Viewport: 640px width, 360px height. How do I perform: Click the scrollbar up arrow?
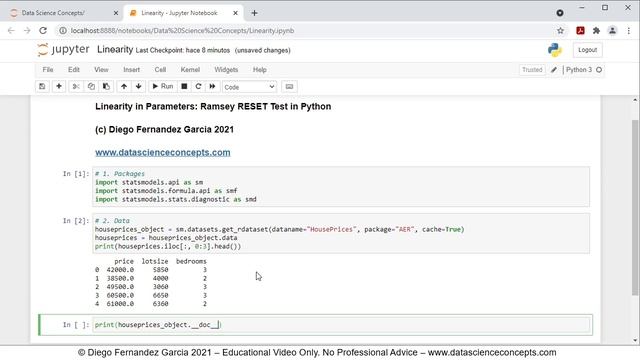[635, 100]
